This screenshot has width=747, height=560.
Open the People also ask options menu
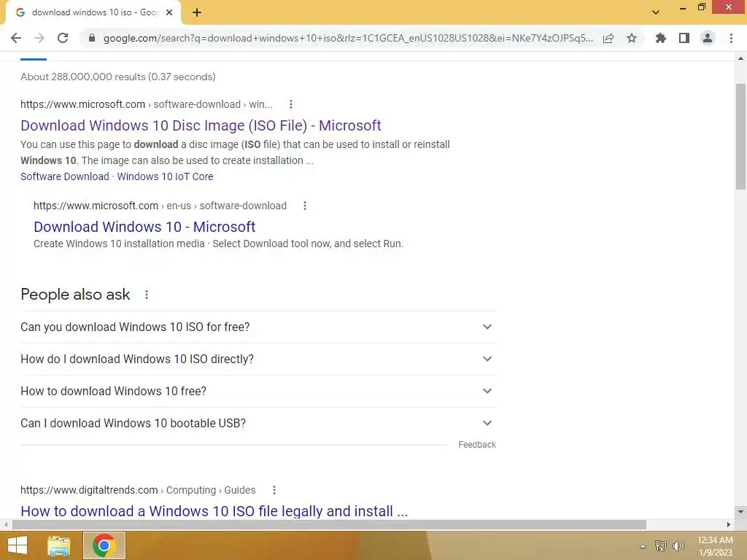click(x=147, y=295)
